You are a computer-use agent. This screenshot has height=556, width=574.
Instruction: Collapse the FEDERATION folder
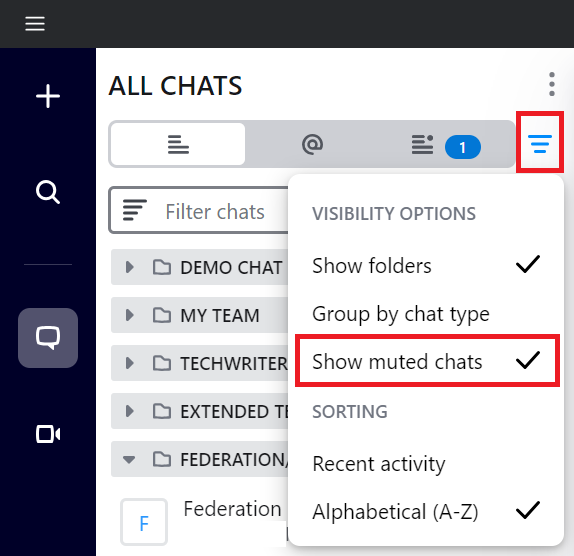(x=129, y=459)
